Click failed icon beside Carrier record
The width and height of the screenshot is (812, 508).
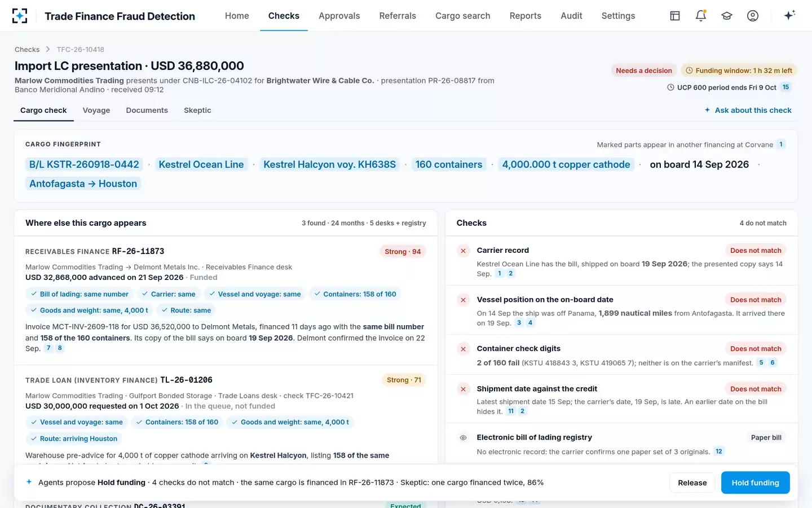(463, 251)
